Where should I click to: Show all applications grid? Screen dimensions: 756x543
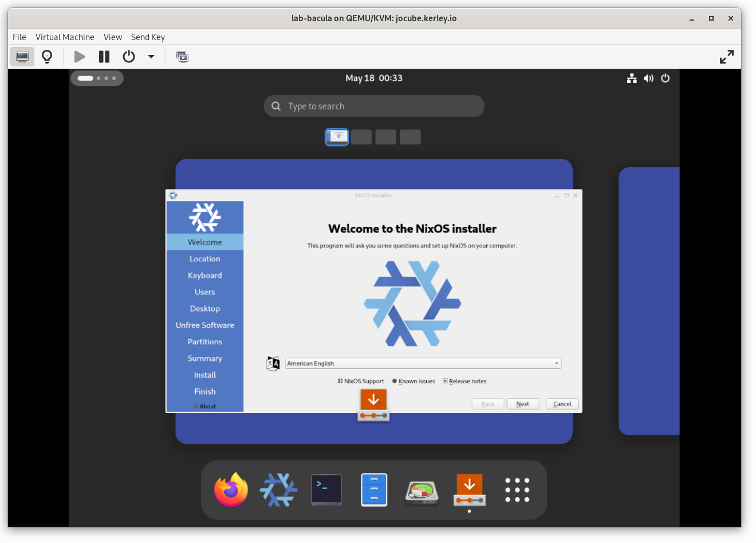pyautogui.click(x=517, y=490)
